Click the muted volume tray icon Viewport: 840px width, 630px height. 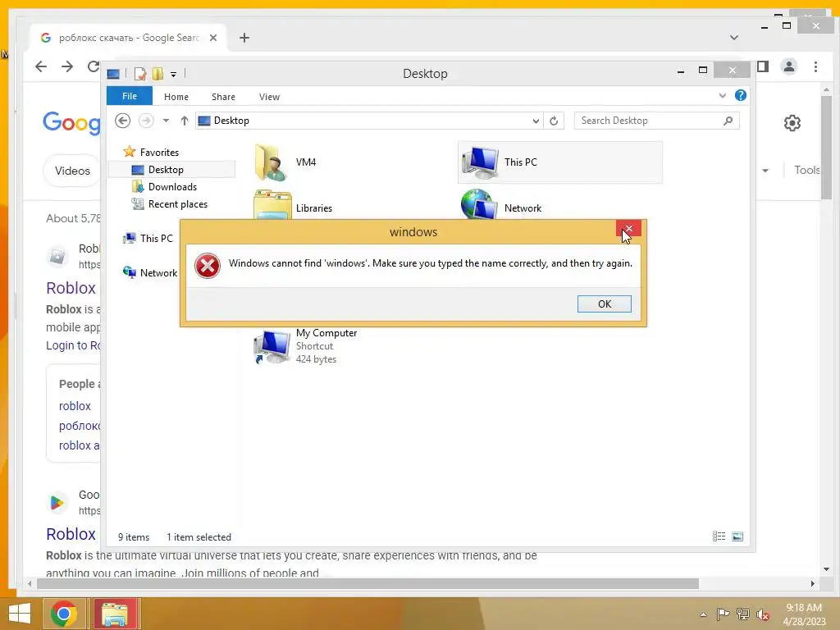tap(763, 614)
